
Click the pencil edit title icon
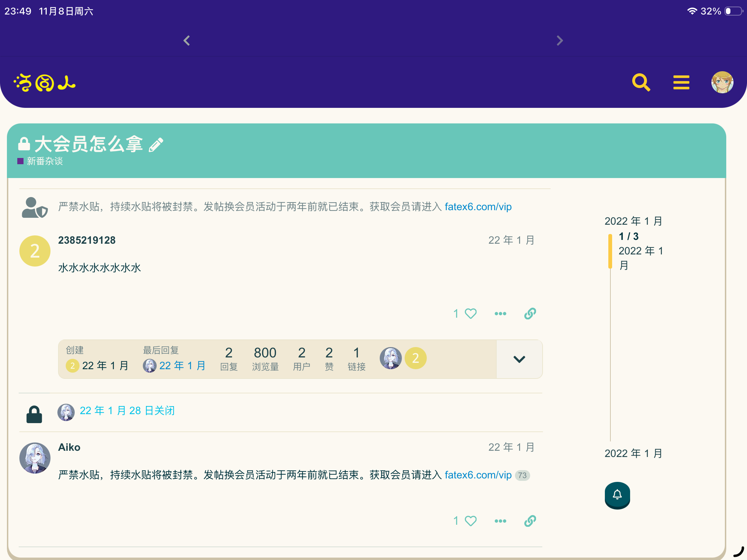pyautogui.click(x=156, y=145)
